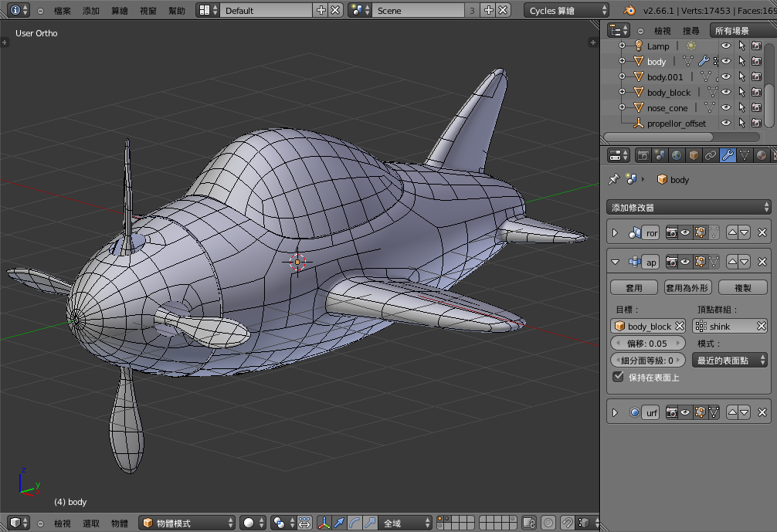
Task: Open the 算繪 menu in the top bar
Action: pyautogui.click(x=119, y=11)
